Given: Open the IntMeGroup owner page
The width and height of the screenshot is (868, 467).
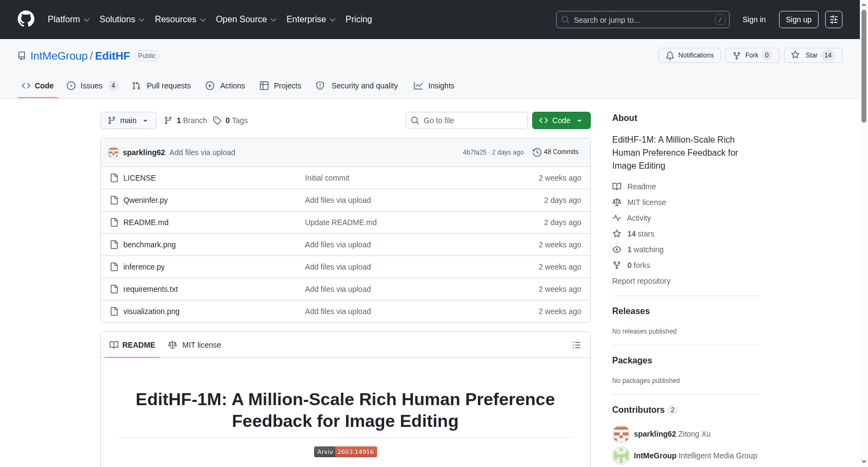Looking at the screenshot, I should point(59,56).
